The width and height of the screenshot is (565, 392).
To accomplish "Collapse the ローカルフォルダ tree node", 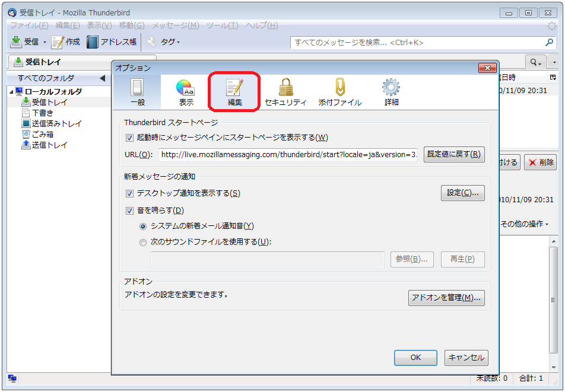I will click(11, 92).
